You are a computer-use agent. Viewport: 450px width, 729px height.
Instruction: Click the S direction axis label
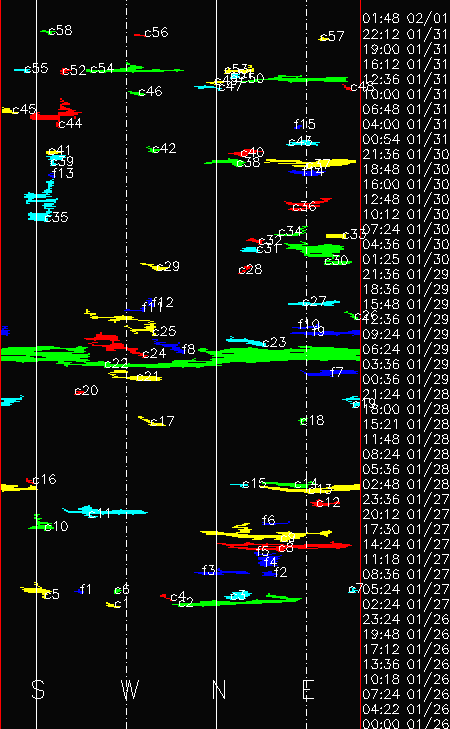[39, 690]
